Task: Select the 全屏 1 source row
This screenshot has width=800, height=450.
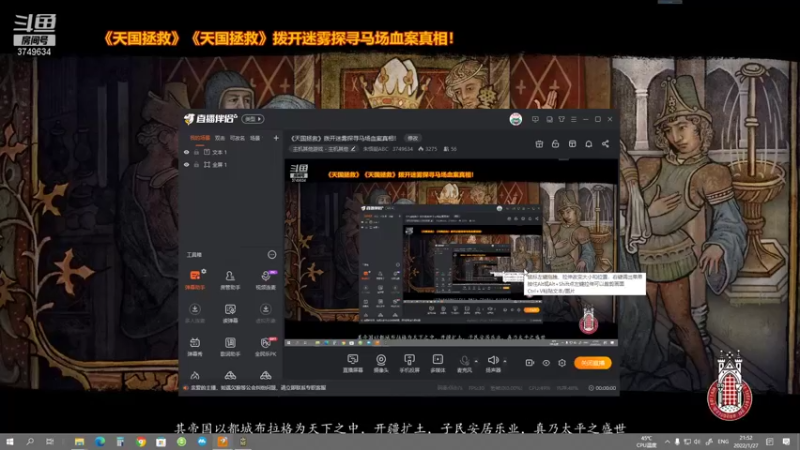Action: coord(231,165)
